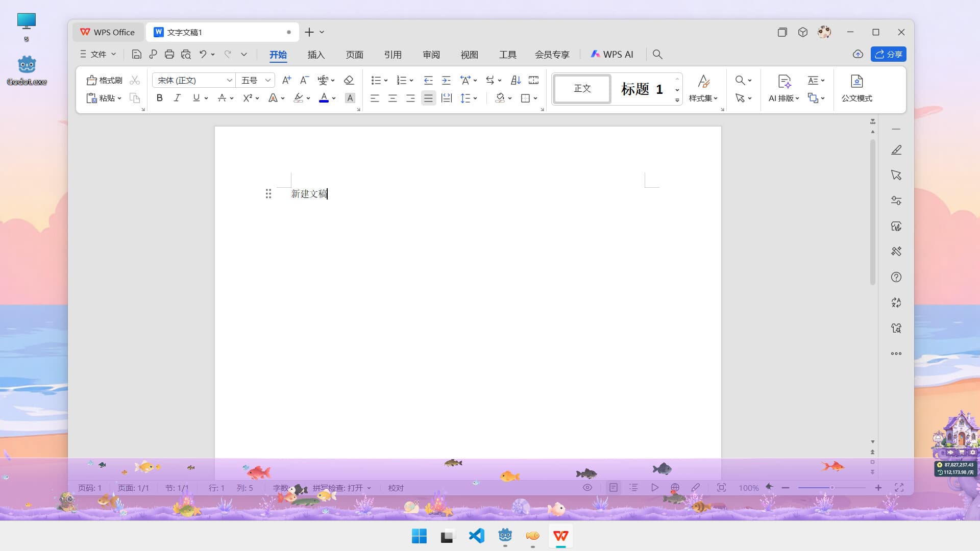
Task: Apply italic formatting to text
Action: (177, 98)
